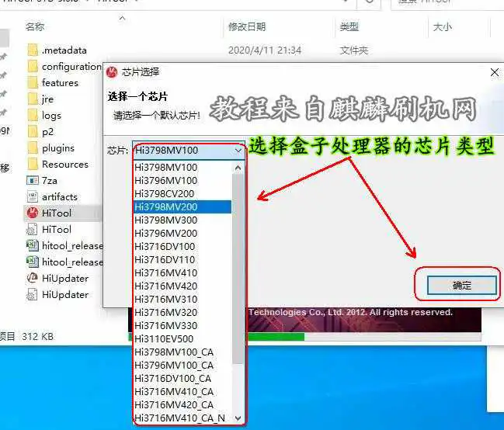The image size is (504, 430).
Task: Choose Hi3716MV330 from the chip list
Action: [182, 325]
